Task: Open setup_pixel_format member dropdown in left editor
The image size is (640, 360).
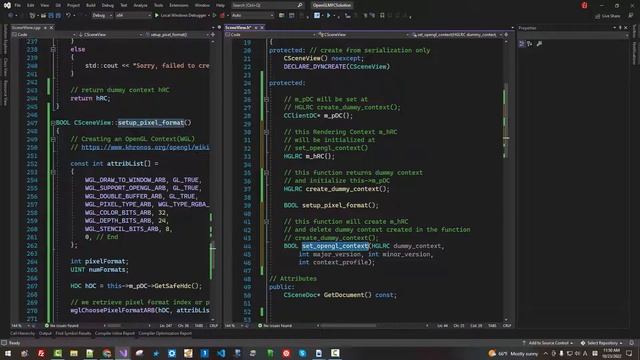Action: (x=177, y=35)
